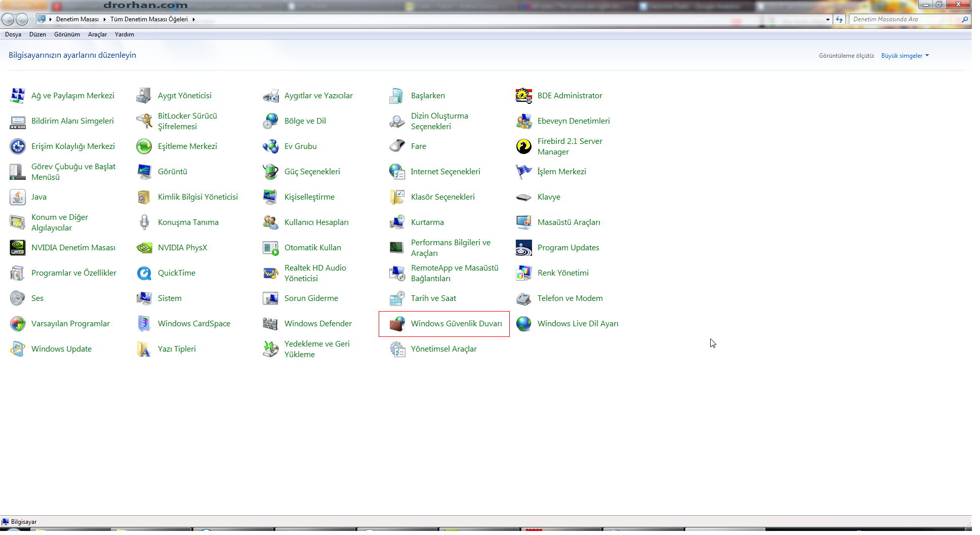The width and height of the screenshot is (980, 535).
Task: Click the Yazı Tipleri fonts icon
Action: pyautogui.click(x=144, y=349)
